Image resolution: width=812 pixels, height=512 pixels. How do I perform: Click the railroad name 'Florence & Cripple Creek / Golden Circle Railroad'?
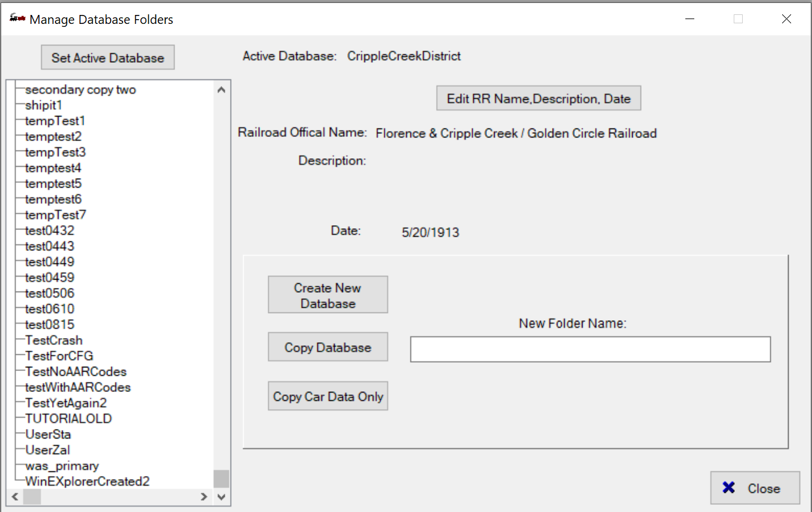[516, 133]
